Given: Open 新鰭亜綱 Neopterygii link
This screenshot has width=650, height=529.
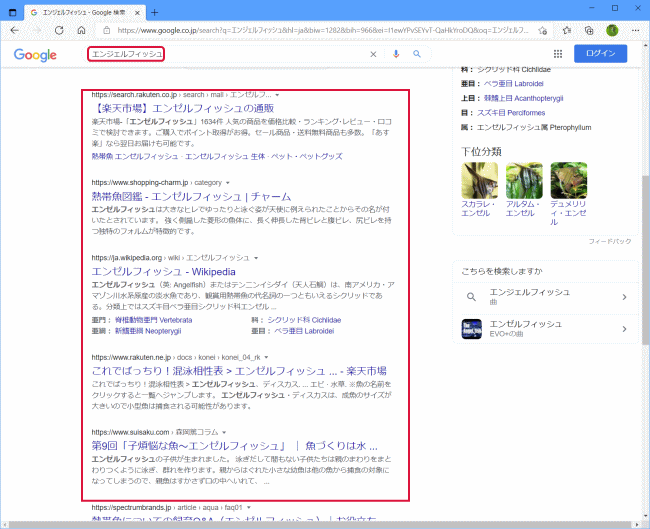Looking at the screenshot, I should pyautogui.click(x=148, y=331).
